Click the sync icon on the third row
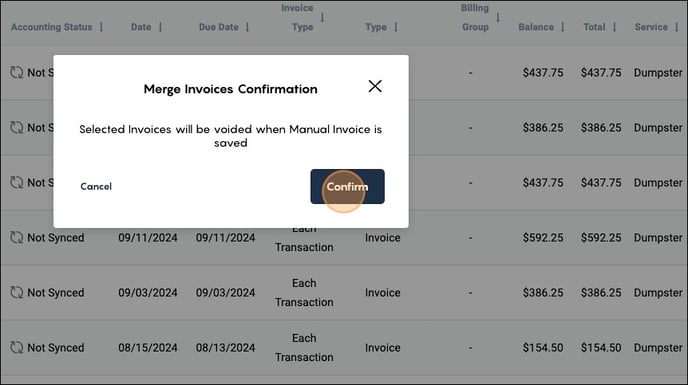The width and height of the screenshot is (688, 385). coord(17,182)
